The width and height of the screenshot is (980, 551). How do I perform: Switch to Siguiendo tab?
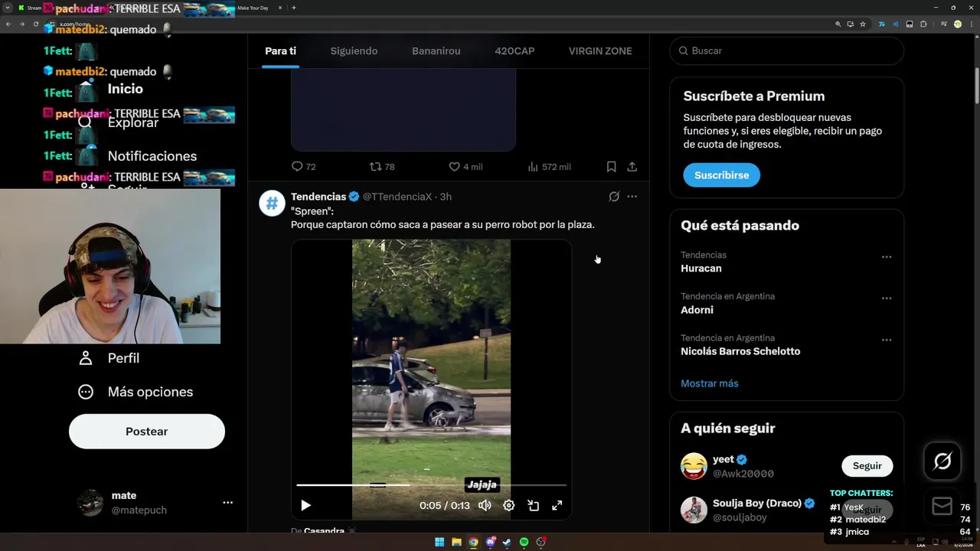click(354, 51)
